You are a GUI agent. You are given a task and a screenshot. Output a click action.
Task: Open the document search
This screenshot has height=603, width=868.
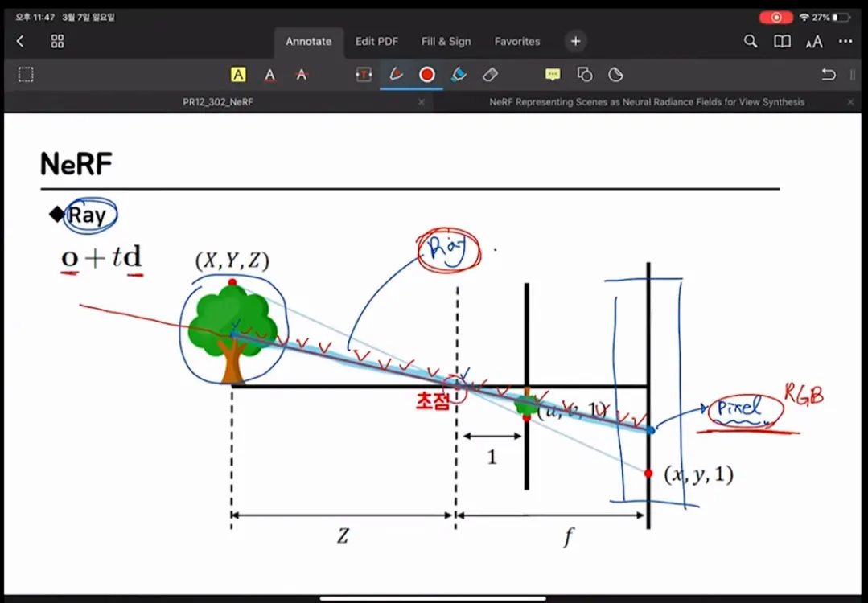[x=750, y=41]
